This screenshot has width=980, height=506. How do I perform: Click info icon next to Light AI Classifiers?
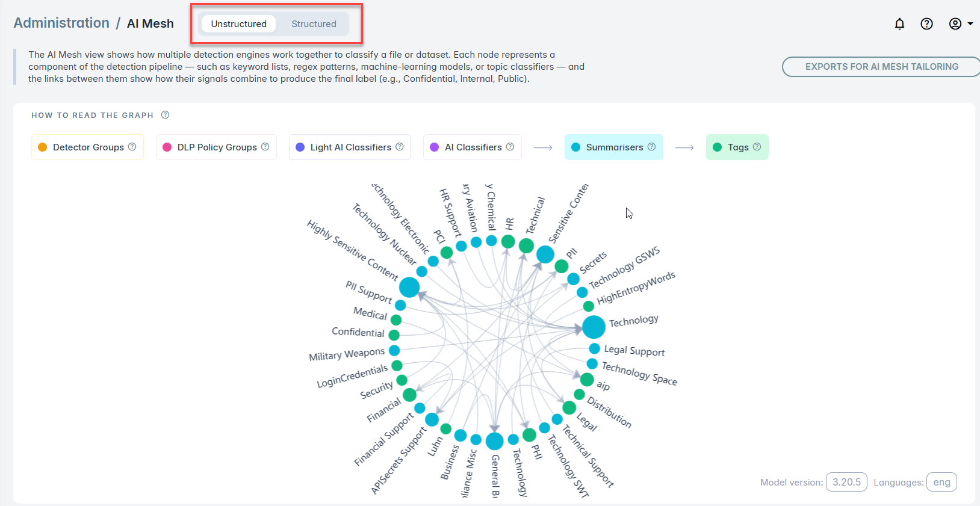click(400, 147)
